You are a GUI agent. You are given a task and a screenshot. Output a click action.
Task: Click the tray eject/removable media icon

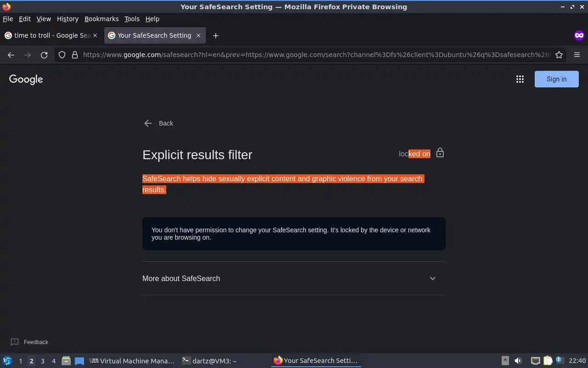coord(505,361)
